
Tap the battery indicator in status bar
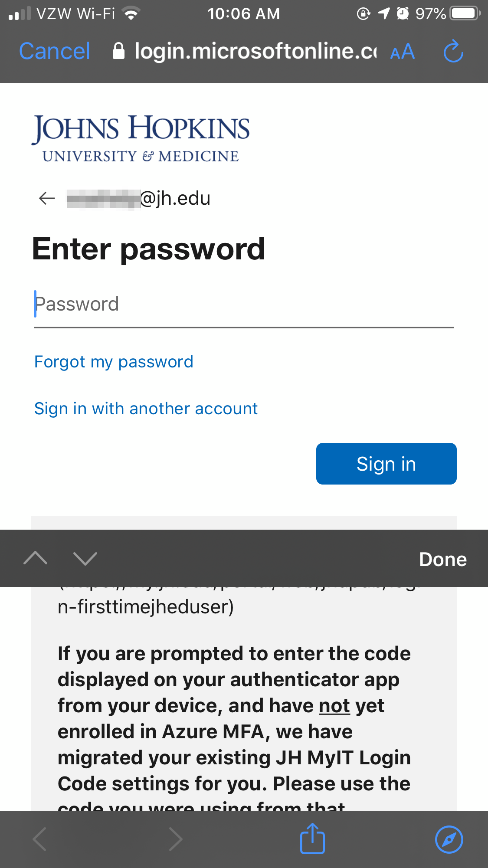pos(465,13)
